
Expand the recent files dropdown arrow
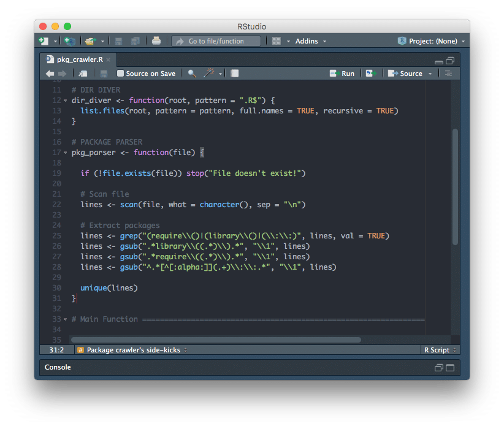102,41
